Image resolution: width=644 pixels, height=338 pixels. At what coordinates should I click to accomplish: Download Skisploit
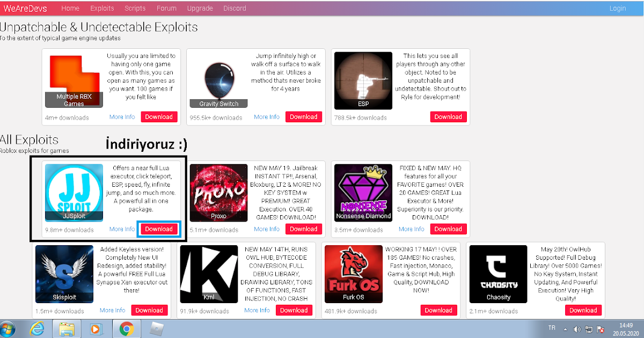click(149, 310)
